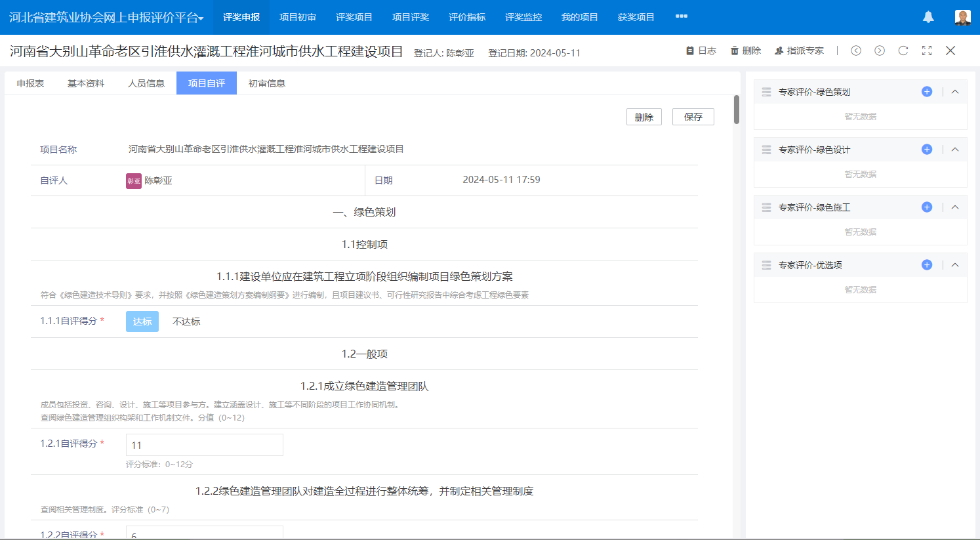The width and height of the screenshot is (980, 540).
Task: Go to next record arrow
Action: 880,51
